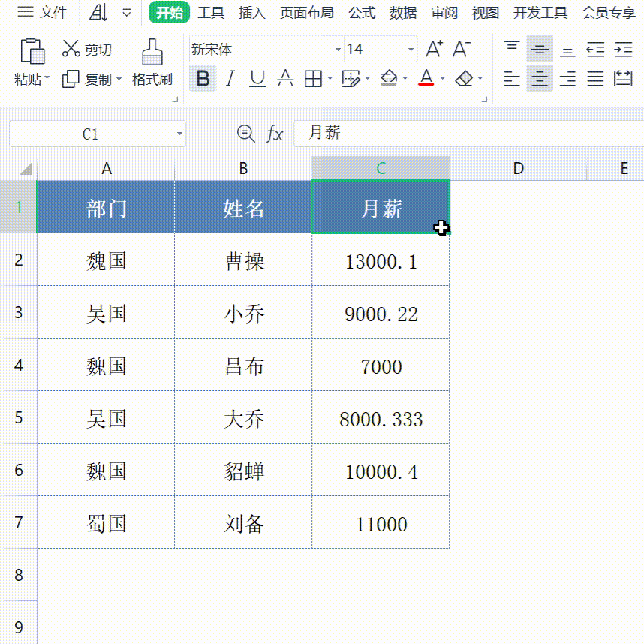This screenshot has width=644, height=644.
Task: Switch to the 视图 tab
Action: click(486, 13)
